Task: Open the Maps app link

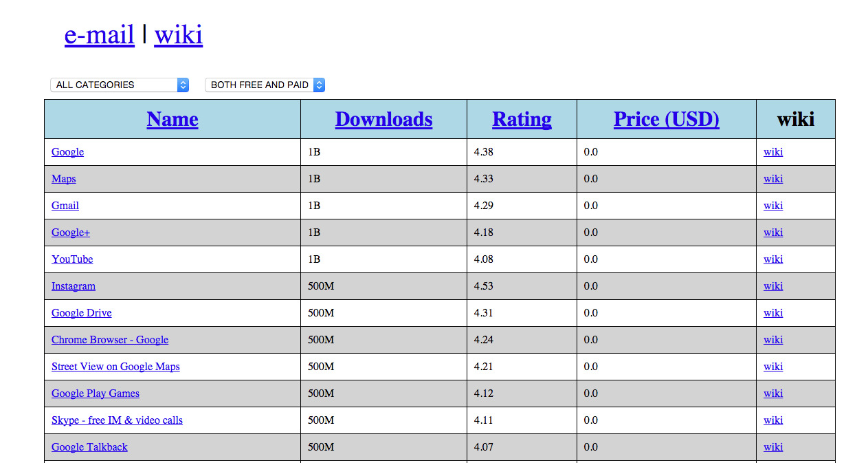Action: click(x=63, y=179)
